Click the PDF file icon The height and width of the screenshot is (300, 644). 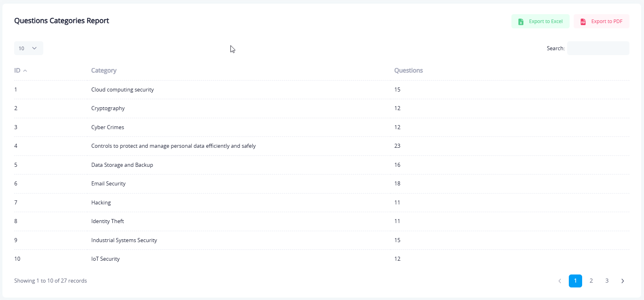click(x=583, y=22)
